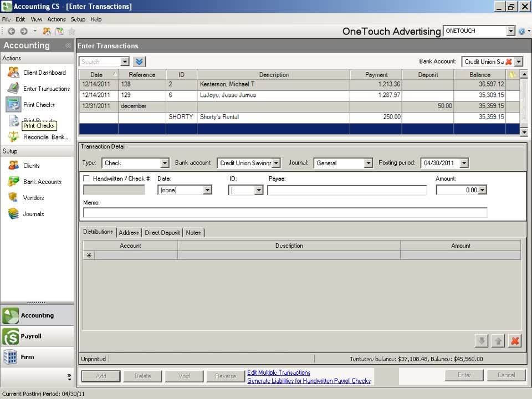Expand the Posting period dropdown
The height and width of the screenshot is (399, 532).
click(464, 163)
